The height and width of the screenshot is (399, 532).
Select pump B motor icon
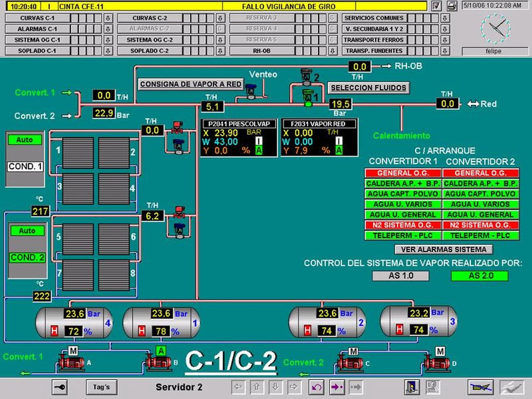[158, 363]
